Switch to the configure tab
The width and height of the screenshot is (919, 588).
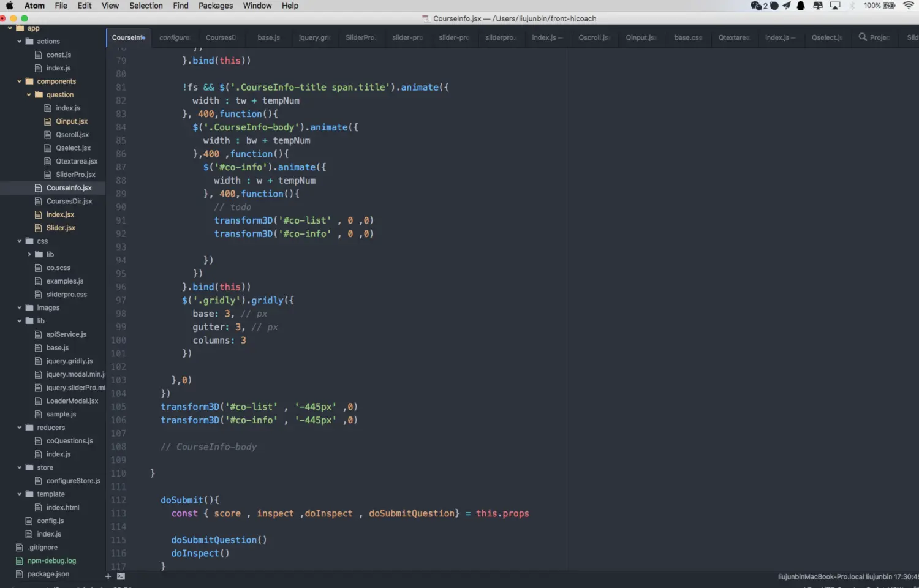click(x=175, y=37)
